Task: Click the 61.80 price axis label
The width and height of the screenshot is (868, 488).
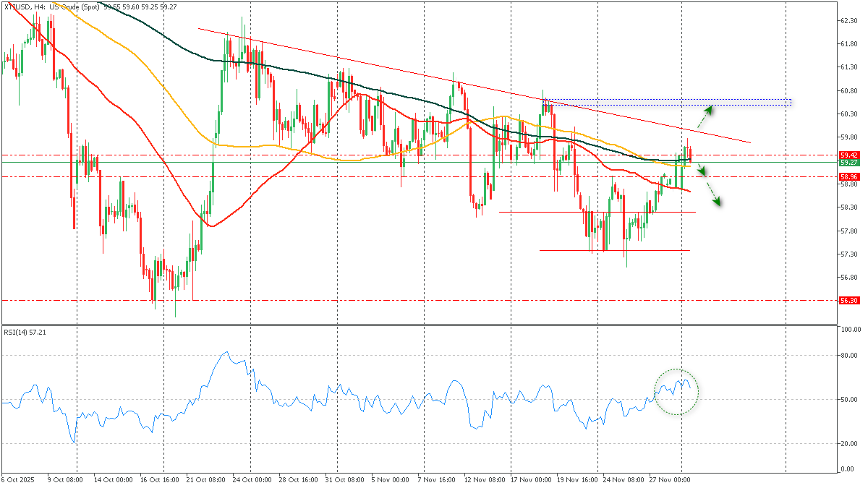Action: coord(849,44)
